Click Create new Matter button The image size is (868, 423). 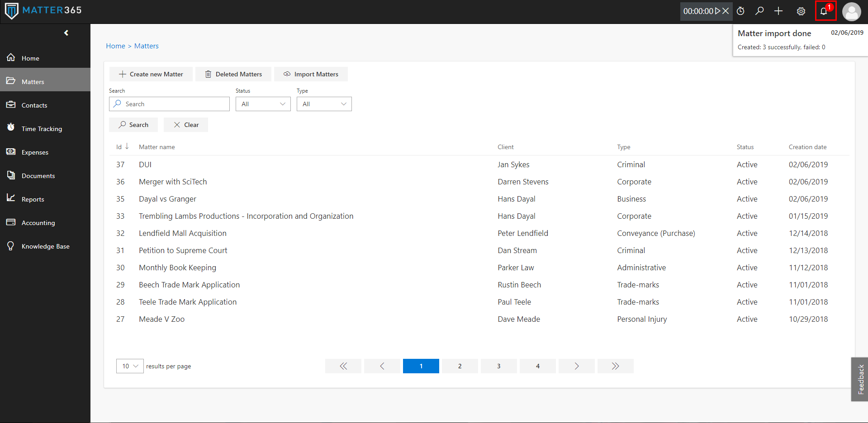click(151, 74)
